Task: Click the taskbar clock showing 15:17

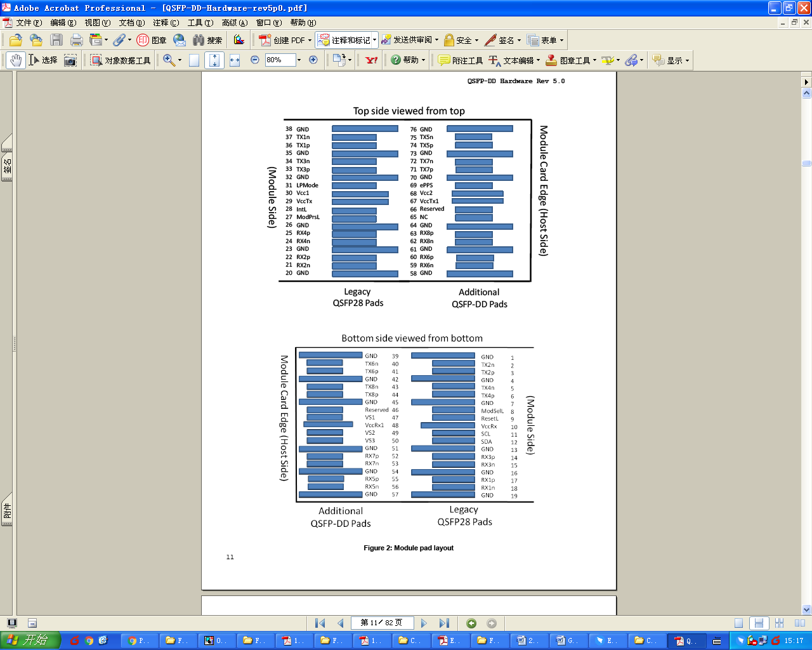Action: [x=794, y=640]
